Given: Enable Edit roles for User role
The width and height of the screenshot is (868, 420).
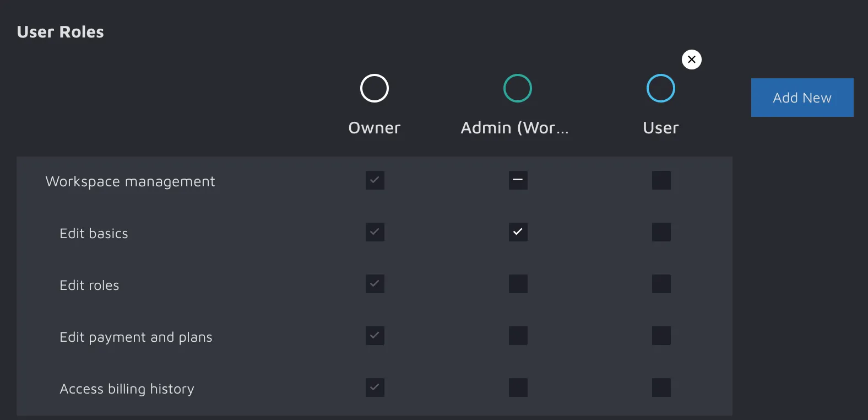Looking at the screenshot, I should point(661,284).
